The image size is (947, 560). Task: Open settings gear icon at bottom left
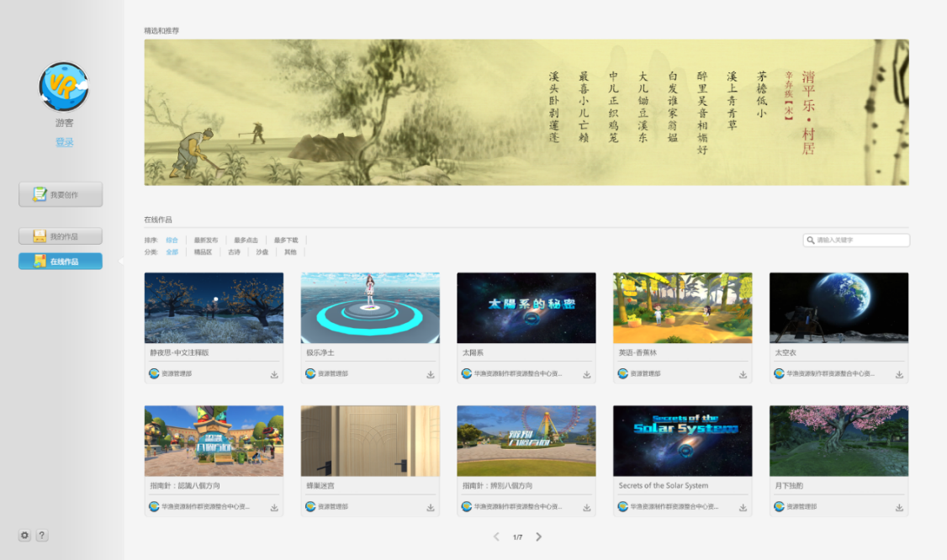coord(24,536)
